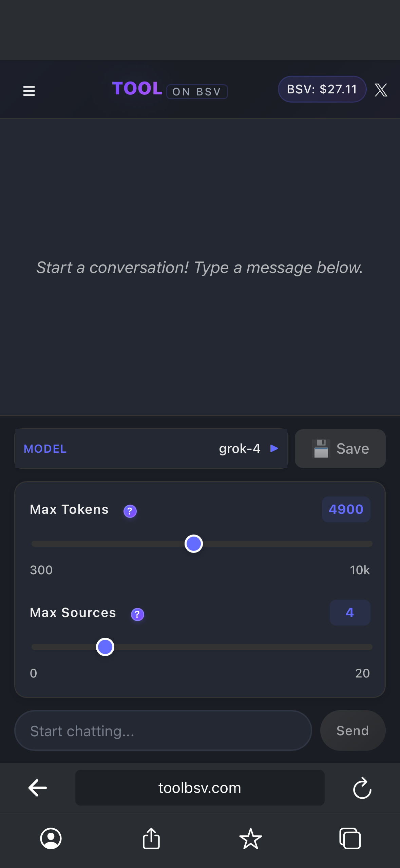Click the BSV price badge

(x=322, y=89)
